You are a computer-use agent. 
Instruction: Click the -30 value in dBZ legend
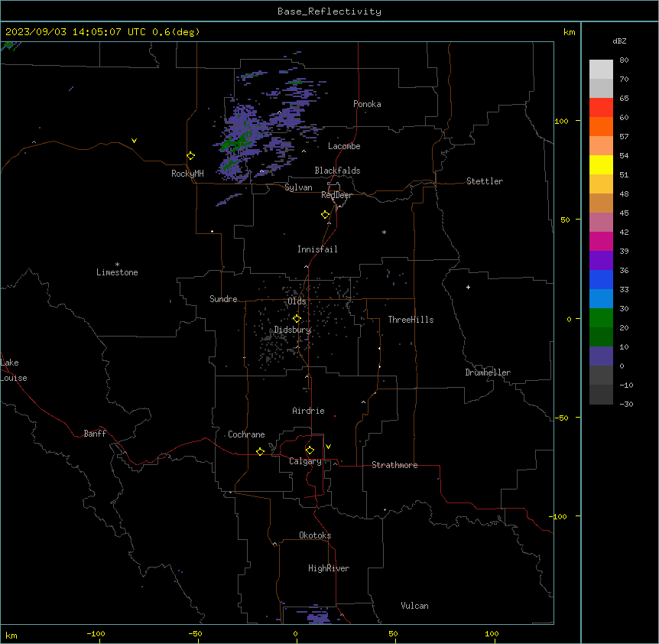click(x=626, y=404)
